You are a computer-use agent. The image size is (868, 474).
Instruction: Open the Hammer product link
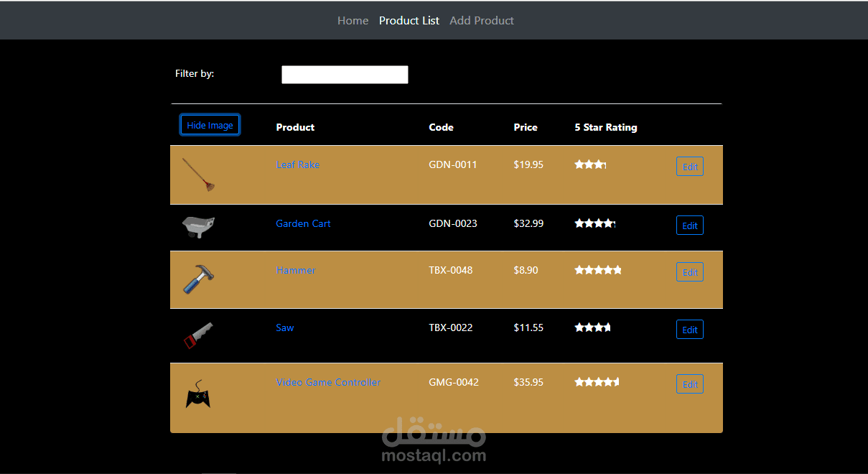pyautogui.click(x=296, y=270)
